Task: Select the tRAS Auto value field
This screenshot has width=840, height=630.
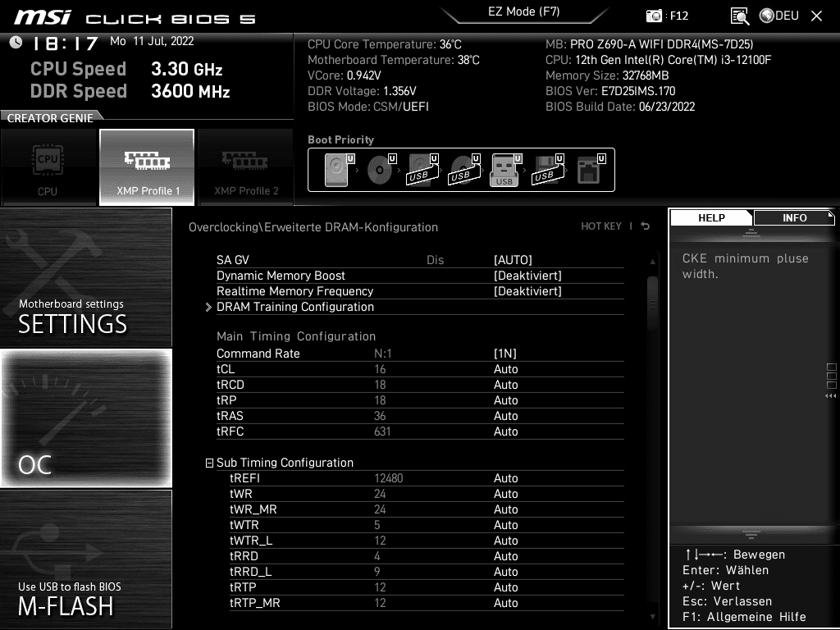Action: 505,416
